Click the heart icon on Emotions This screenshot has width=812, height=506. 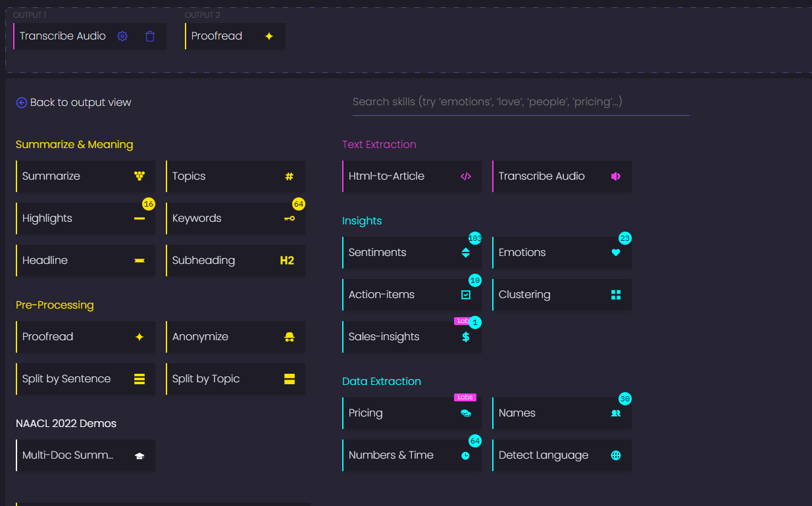[616, 253]
